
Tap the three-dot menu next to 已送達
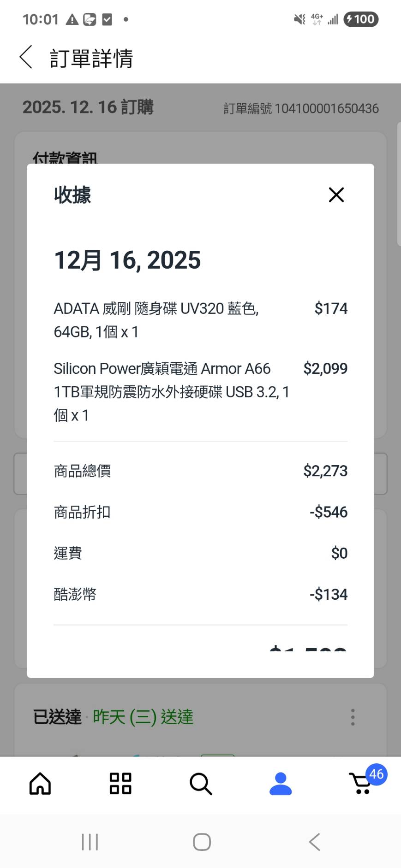(x=353, y=717)
